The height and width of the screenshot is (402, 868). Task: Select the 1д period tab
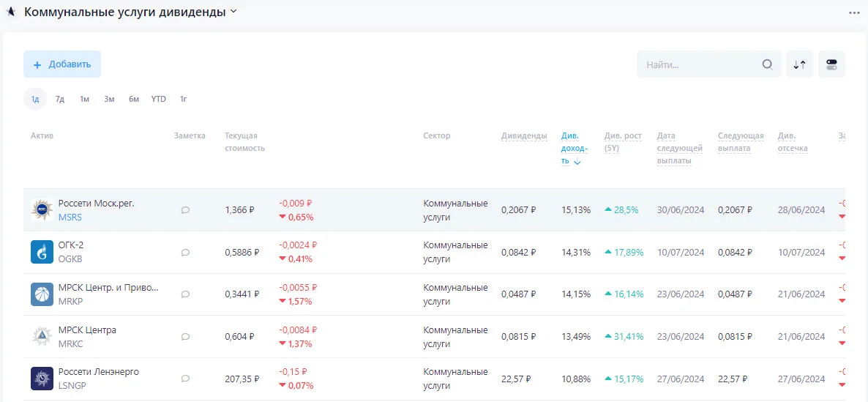point(35,99)
